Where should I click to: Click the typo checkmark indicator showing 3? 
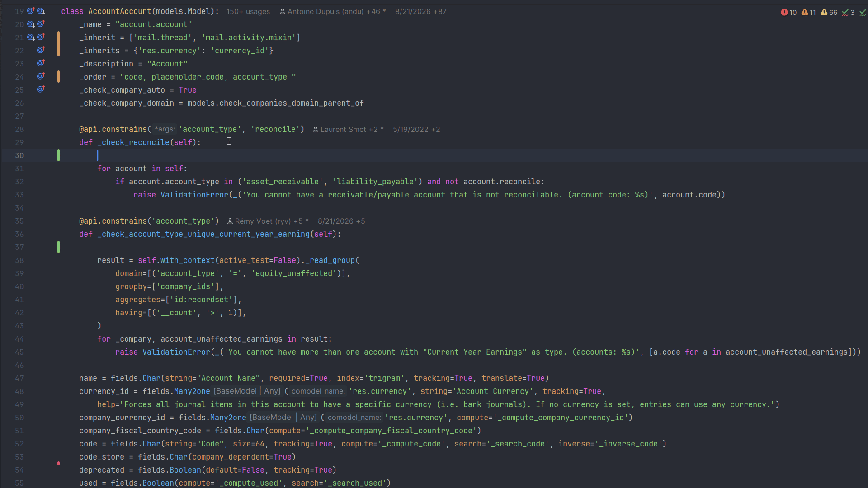point(848,12)
